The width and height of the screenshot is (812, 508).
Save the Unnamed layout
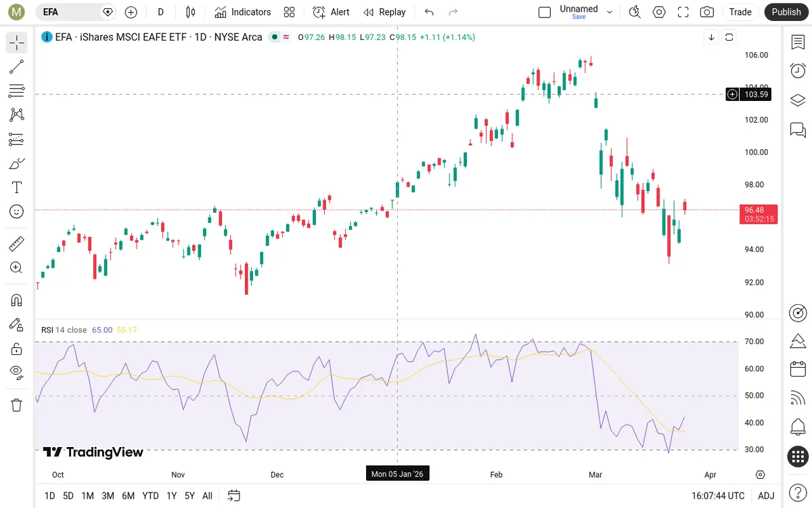579,12
